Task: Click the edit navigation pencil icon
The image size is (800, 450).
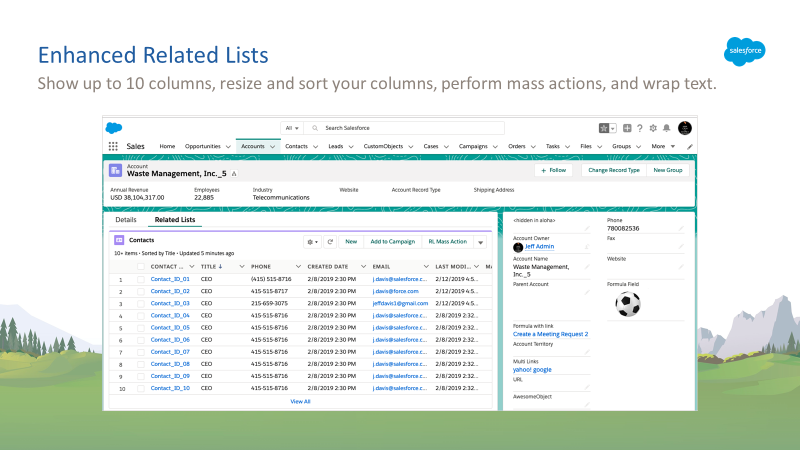Action: tap(690, 146)
